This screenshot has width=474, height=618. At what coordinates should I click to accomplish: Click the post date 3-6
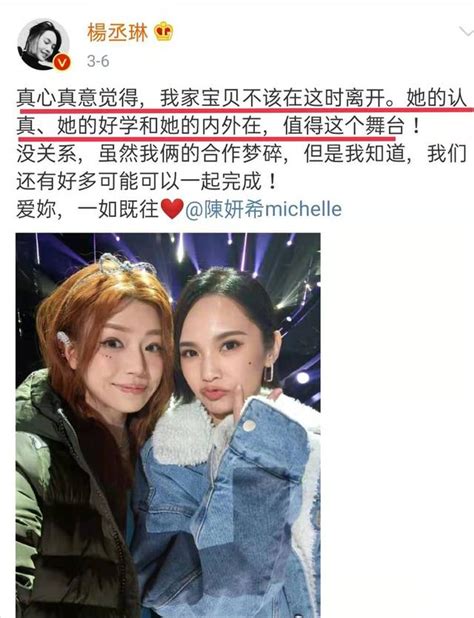(98, 61)
